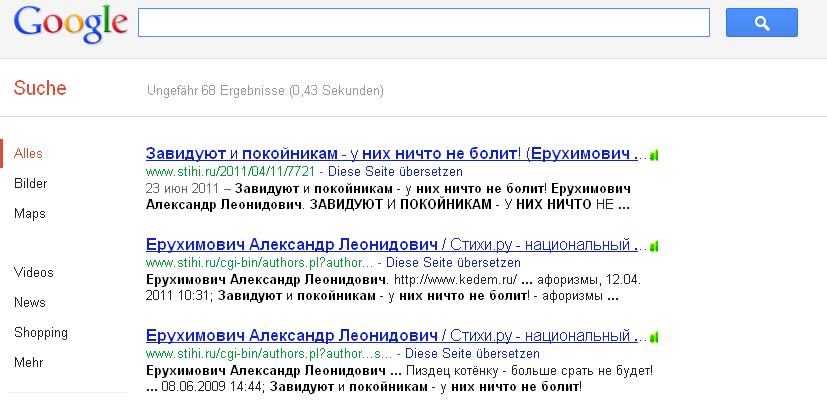Click snippet text '08.06.2009 14:44'
Screen dimensions: 827x400
[x=211, y=387]
